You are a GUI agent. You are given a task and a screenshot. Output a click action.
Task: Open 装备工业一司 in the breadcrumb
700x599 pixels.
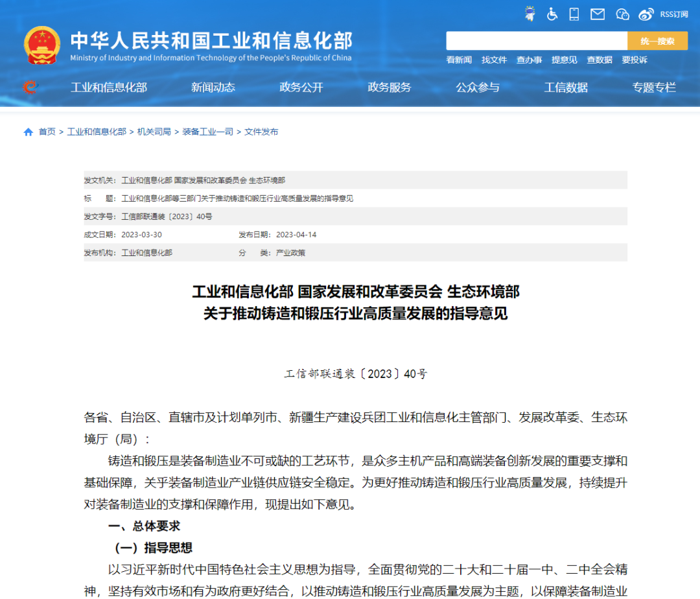(207, 132)
